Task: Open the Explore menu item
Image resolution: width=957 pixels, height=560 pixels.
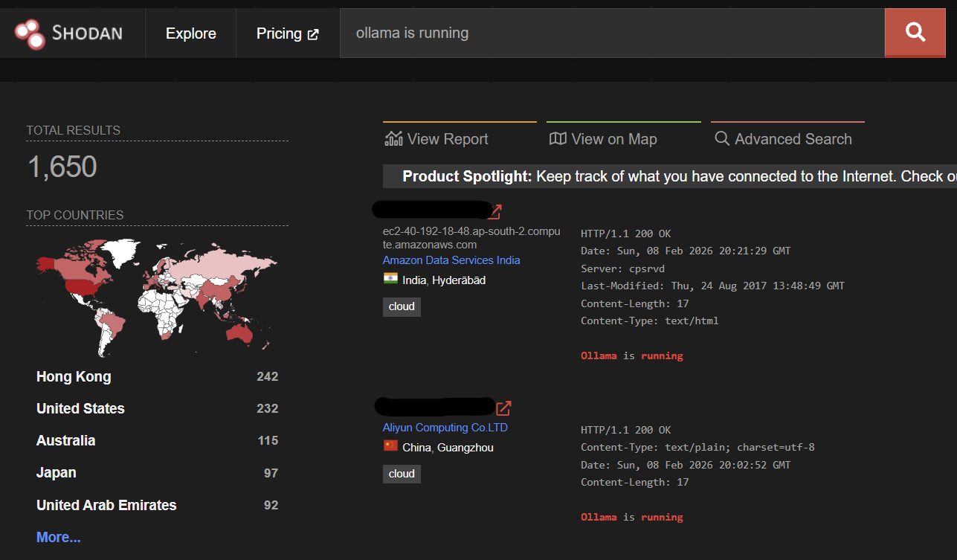Action: pyautogui.click(x=190, y=33)
